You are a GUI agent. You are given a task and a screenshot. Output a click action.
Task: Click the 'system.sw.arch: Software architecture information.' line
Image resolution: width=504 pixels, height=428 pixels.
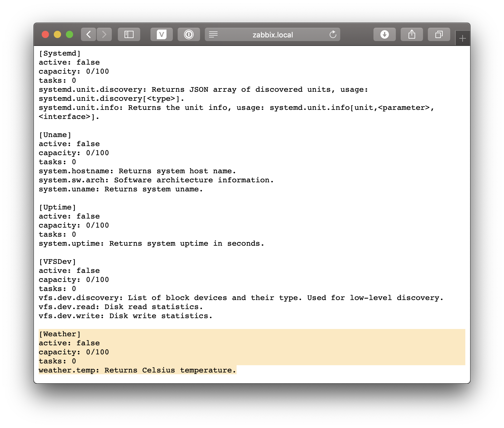[x=156, y=180]
